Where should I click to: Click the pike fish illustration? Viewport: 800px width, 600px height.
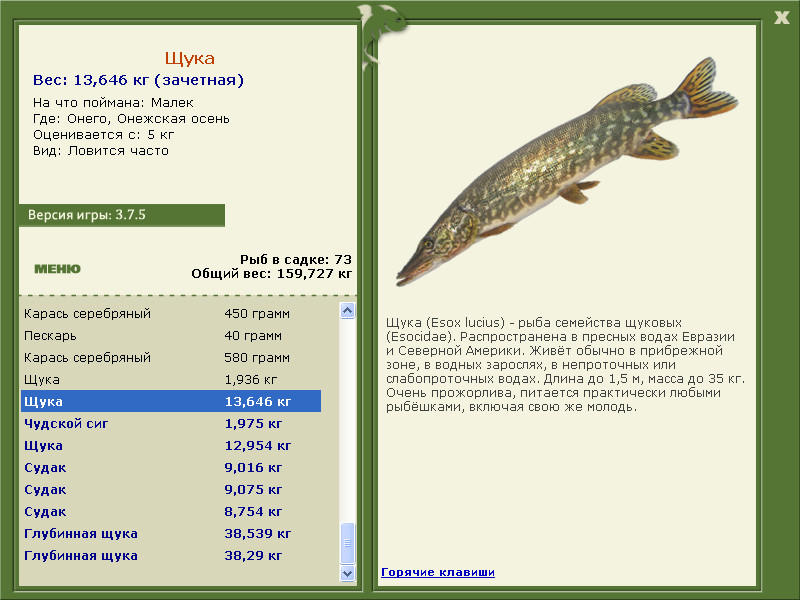566,171
